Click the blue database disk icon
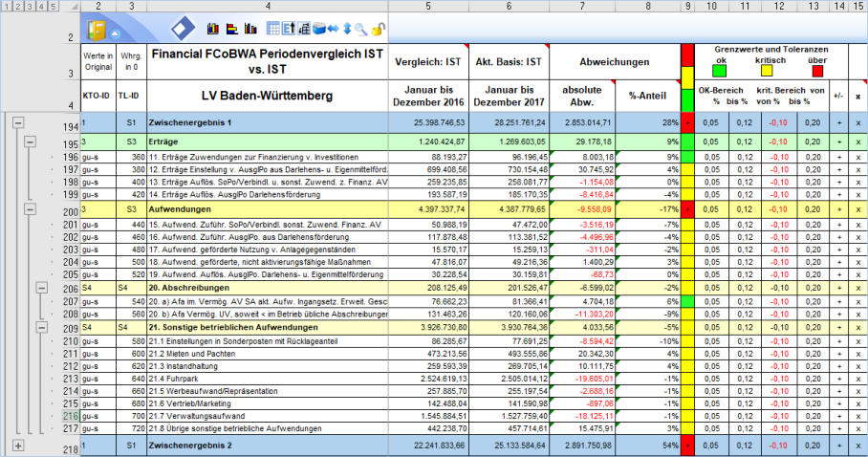Viewport: 868px width, 457px height. [x=318, y=29]
